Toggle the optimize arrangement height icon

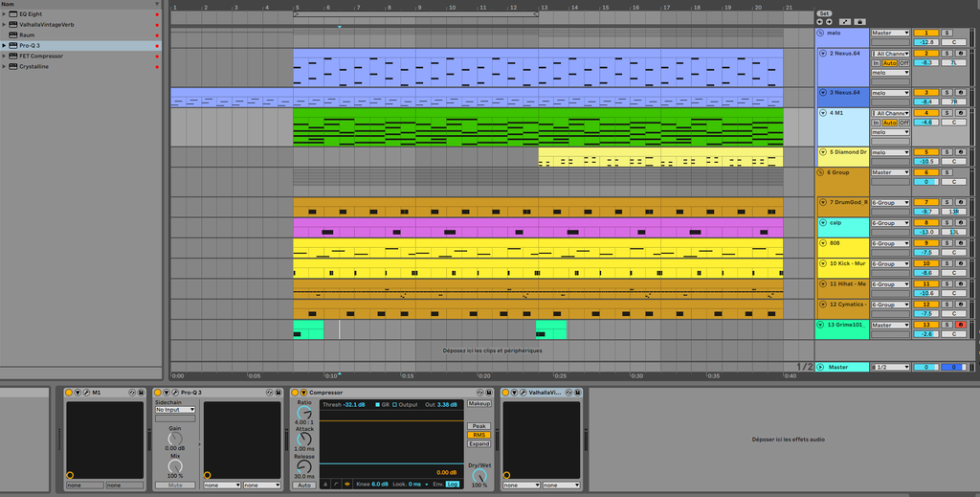845,22
